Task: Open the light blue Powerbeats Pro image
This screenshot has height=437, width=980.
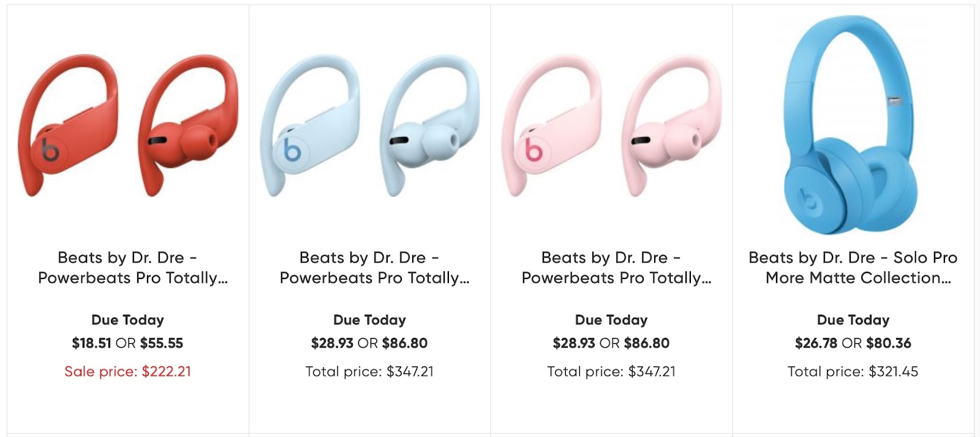Action: coord(370,126)
